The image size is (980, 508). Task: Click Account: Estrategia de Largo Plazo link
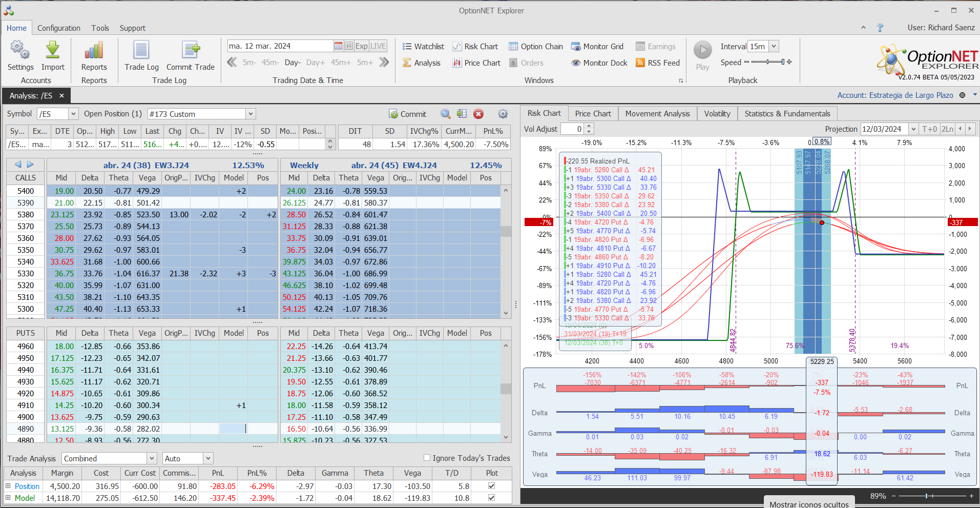point(895,95)
